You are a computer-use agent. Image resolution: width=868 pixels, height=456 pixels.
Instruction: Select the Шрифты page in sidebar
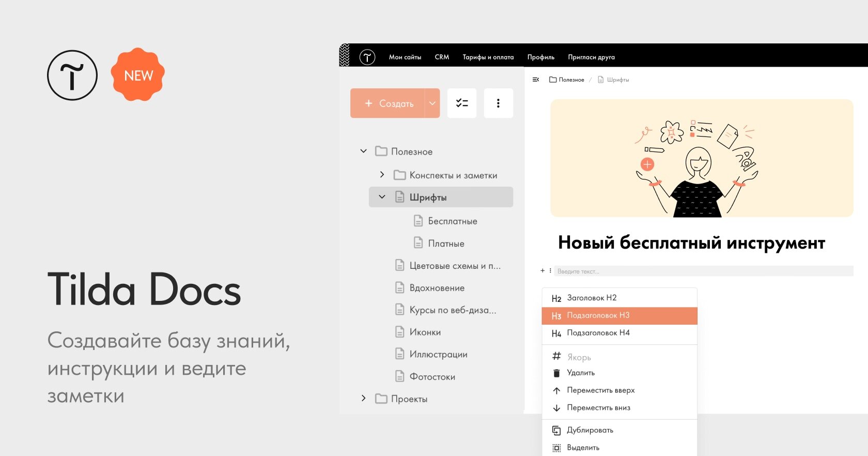click(441, 197)
